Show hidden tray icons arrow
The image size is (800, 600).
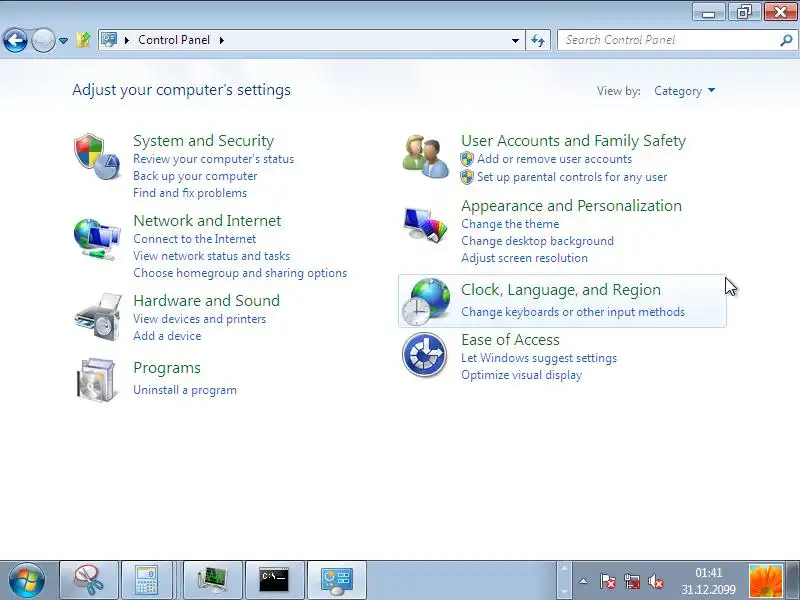tap(583, 581)
